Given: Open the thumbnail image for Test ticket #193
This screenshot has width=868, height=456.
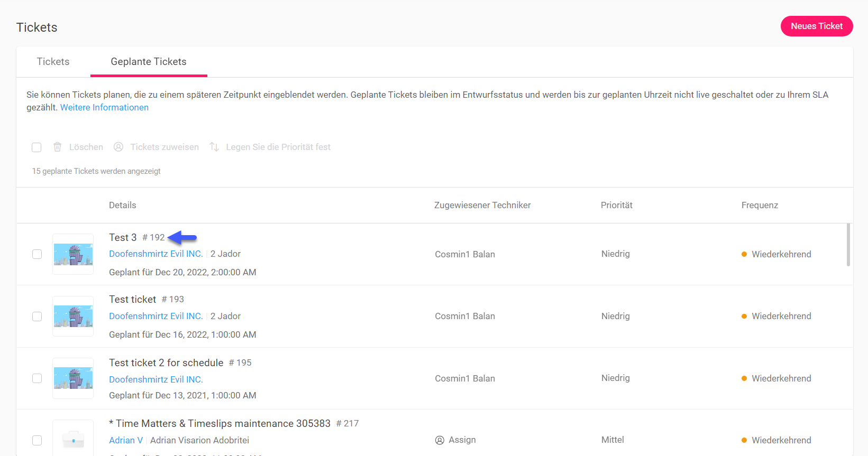Looking at the screenshot, I should point(73,316).
